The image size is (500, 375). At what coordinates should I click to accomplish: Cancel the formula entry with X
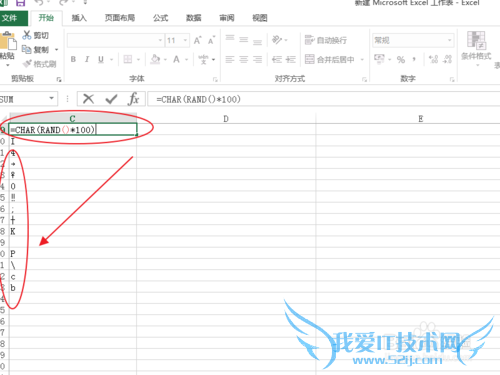click(x=88, y=99)
